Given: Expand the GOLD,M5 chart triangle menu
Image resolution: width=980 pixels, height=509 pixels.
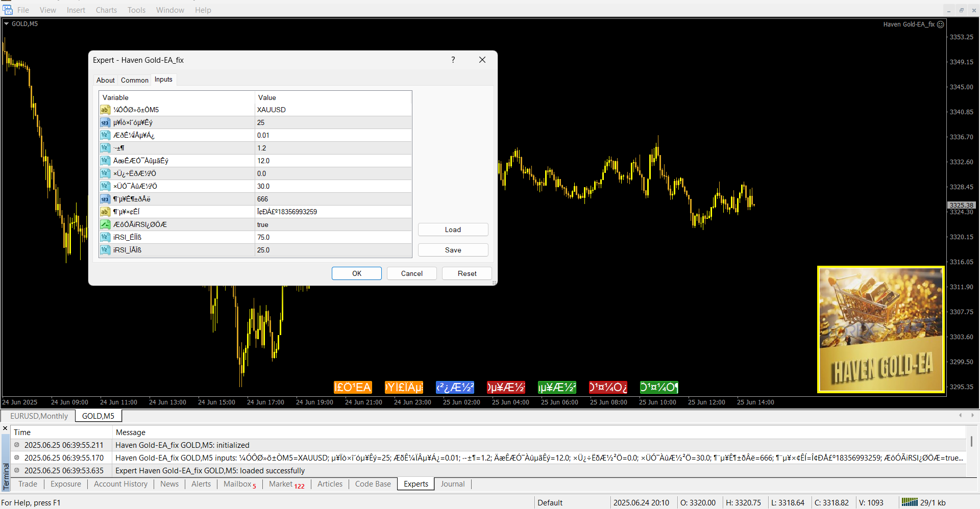Looking at the screenshot, I should coord(7,24).
